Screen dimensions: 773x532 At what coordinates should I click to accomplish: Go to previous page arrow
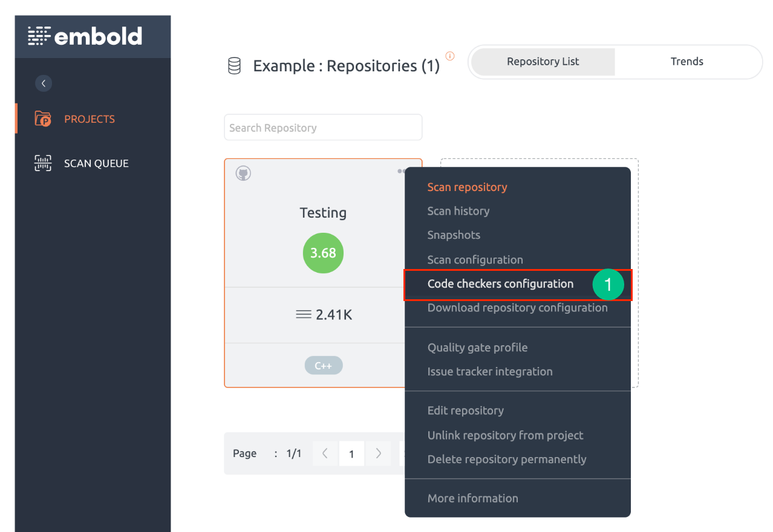(x=325, y=453)
